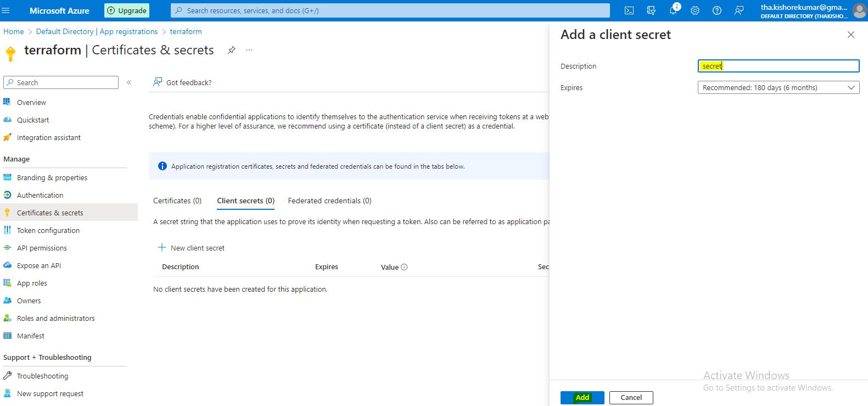Open the more options ellipsis menu
The image size is (868, 406).
(249, 50)
